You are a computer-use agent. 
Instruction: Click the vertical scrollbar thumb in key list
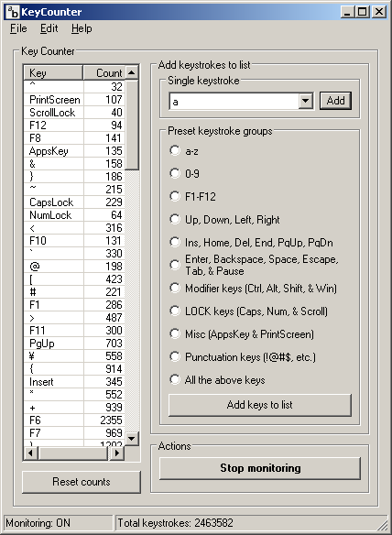[x=131, y=125]
